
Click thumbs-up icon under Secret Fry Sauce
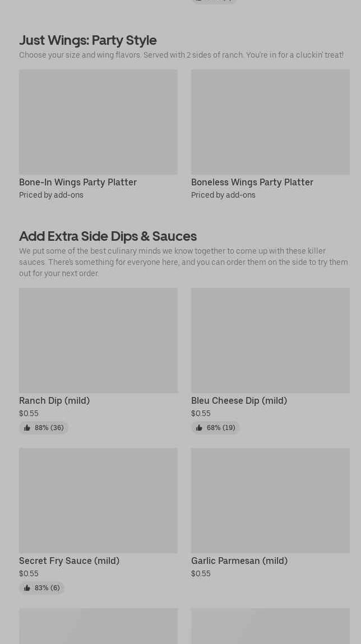(x=27, y=588)
